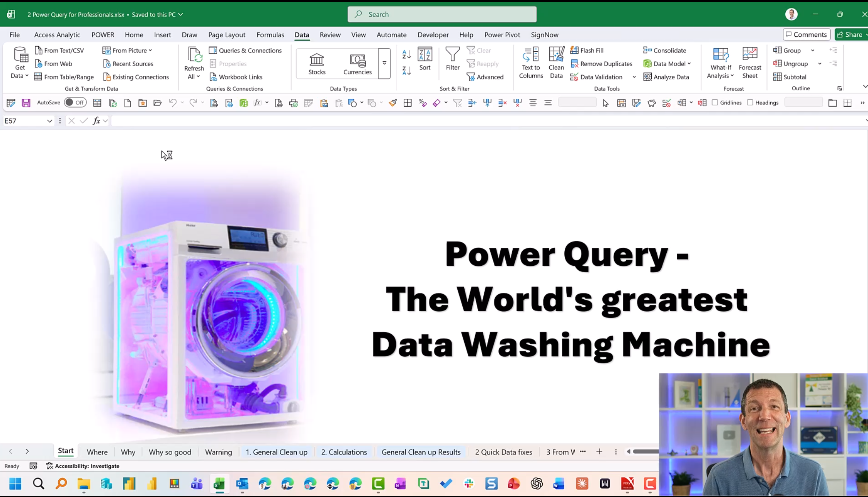This screenshot has width=868, height=497.
Task: Click the Comments button
Action: (x=806, y=34)
